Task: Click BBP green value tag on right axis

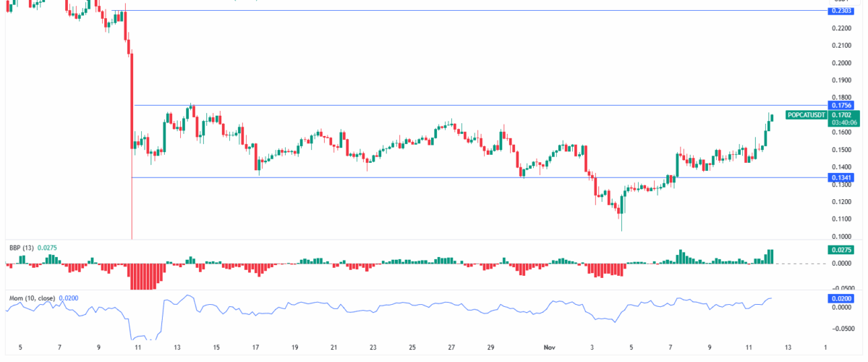Action: (841, 250)
